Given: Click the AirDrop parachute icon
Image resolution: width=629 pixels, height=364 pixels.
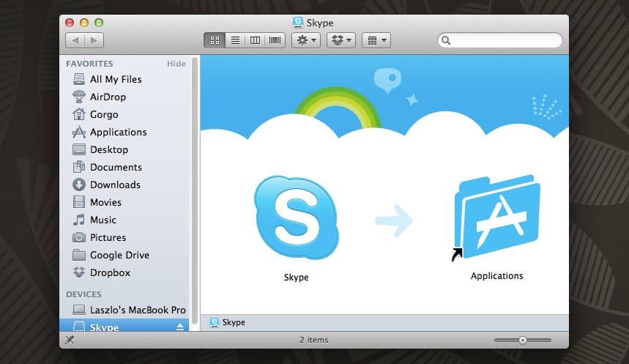Looking at the screenshot, I should tap(78, 97).
